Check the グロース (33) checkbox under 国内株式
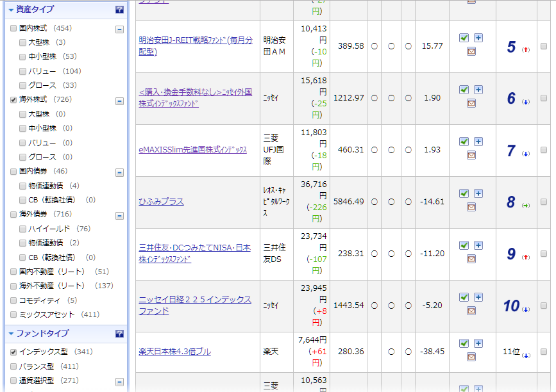 pyautogui.click(x=22, y=85)
